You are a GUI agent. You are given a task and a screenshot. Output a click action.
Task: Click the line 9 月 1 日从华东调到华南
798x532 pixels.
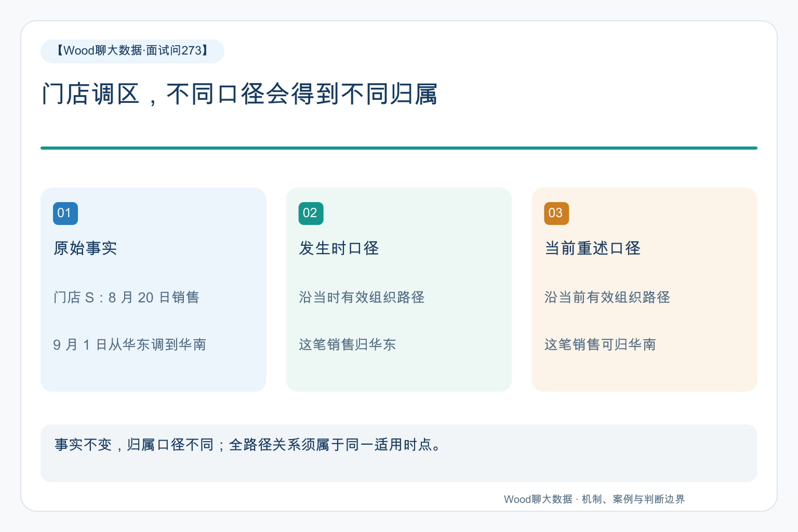pos(130,345)
